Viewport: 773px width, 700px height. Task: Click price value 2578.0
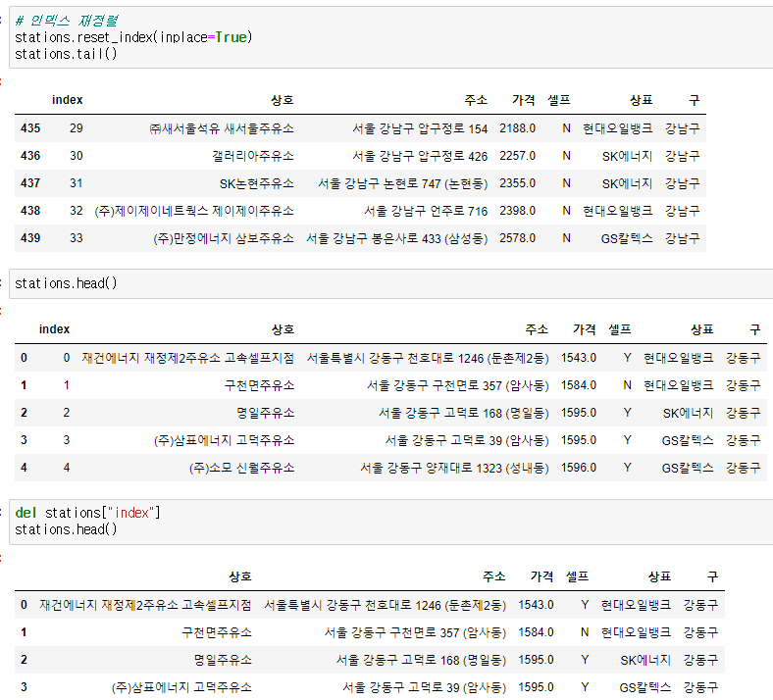(518, 238)
